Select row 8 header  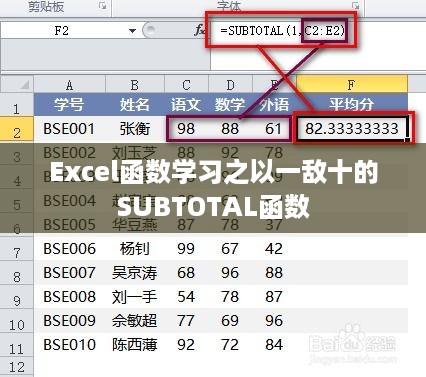click(17, 274)
